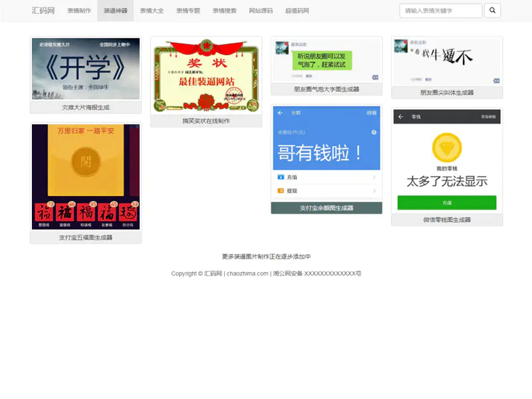Screen dimensions: 532x399
Task: Click the green 充值 button in WeChat preview
Action: [x=448, y=202]
